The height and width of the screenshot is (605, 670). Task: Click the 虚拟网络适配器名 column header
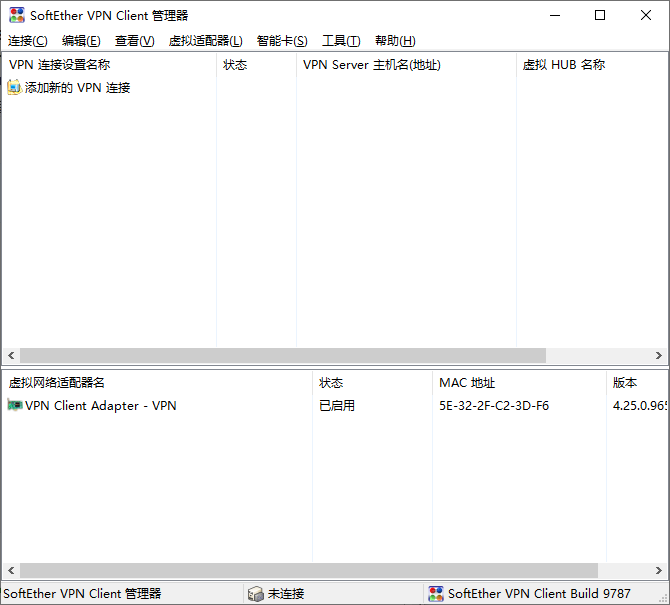pos(57,383)
